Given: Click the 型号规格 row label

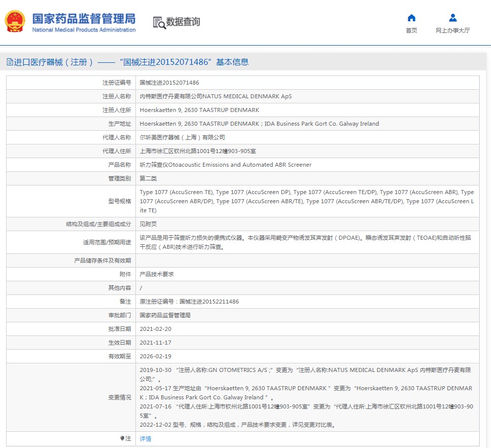Looking at the screenshot, I should pyautogui.click(x=120, y=201).
